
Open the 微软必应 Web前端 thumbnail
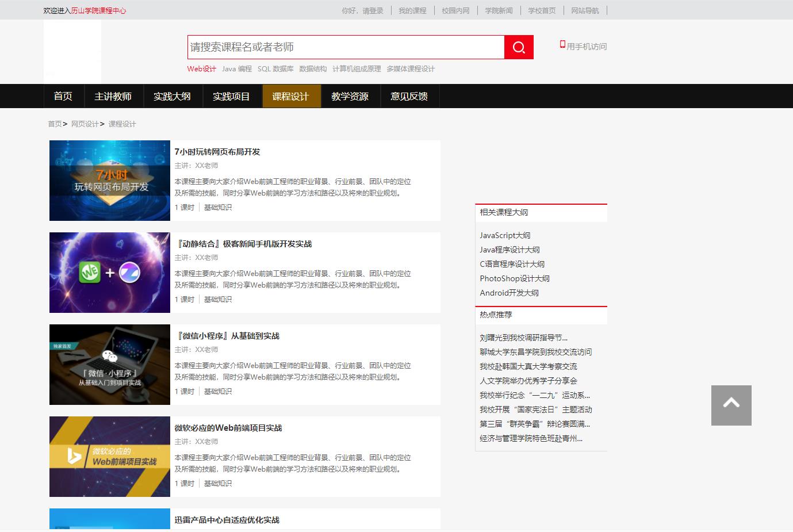pos(110,457)
